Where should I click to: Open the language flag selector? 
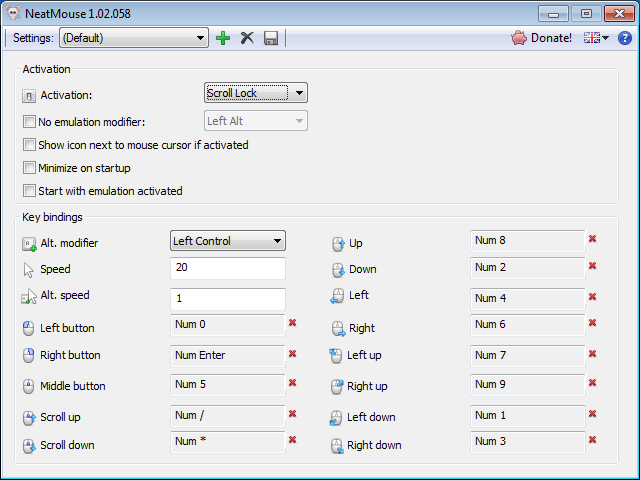coord(596,38)
